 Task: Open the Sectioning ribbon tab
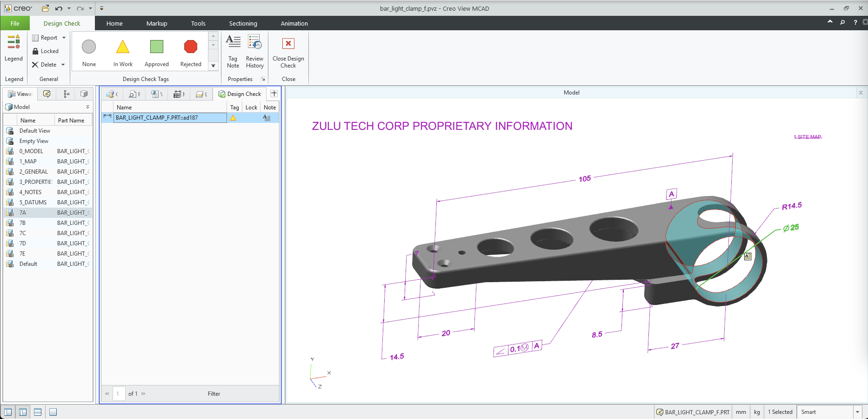(243, 23)
